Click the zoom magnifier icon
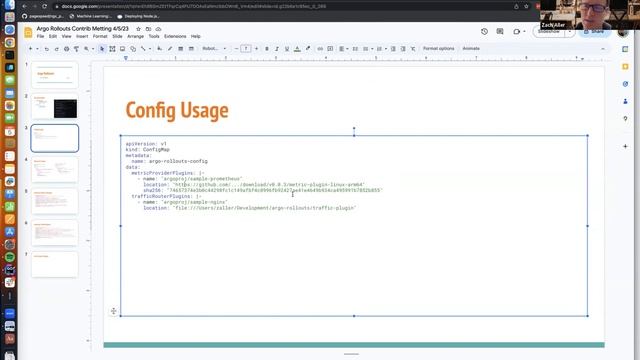This screenshot has height=360, width=640. pos(86,49)
